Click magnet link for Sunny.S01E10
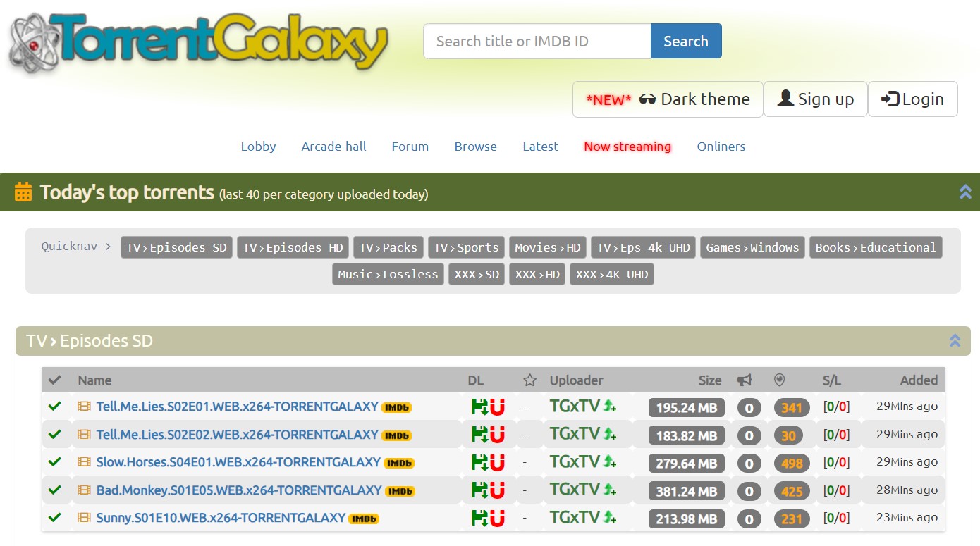Image resolution: width=980 pixels, height=546 pixels. (x=498, y=519)
